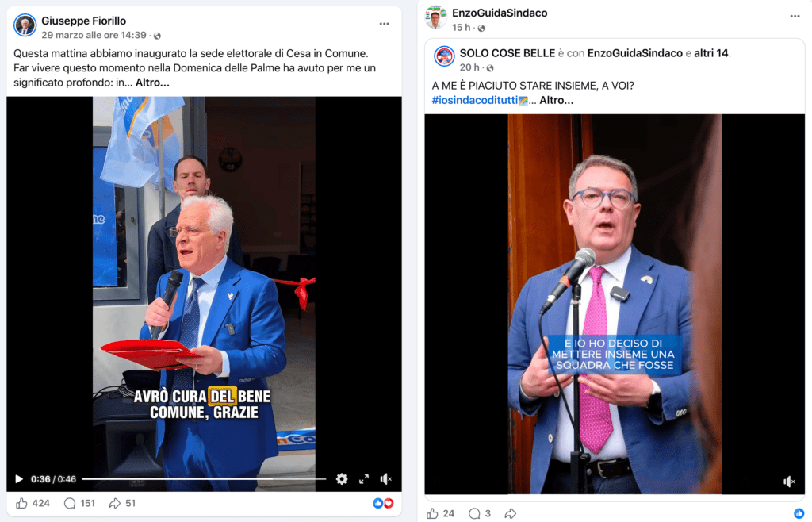This screenshot has height=522, width=812.
Task: Play the Giuseppe Fiorillo video
Action: 19,479
